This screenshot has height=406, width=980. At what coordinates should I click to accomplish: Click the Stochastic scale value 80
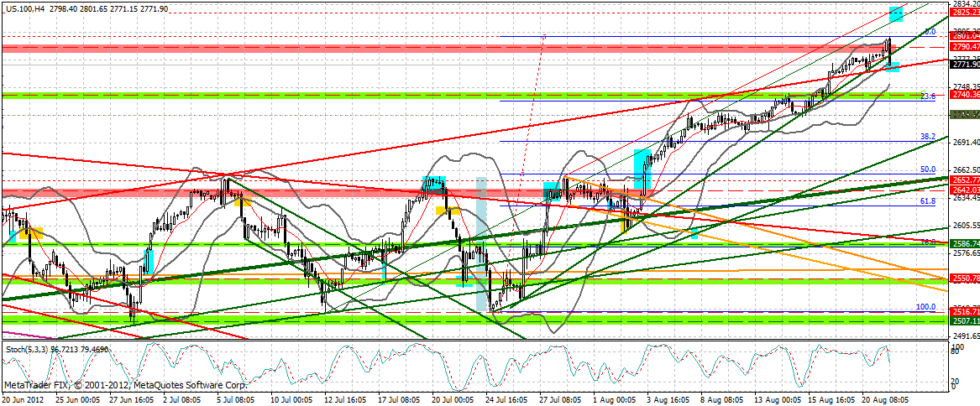click(956, 351)
